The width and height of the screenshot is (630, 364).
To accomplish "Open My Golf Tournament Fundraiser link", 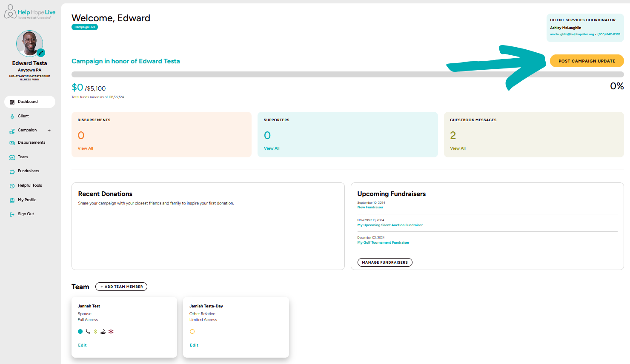I will coord(383,242).
